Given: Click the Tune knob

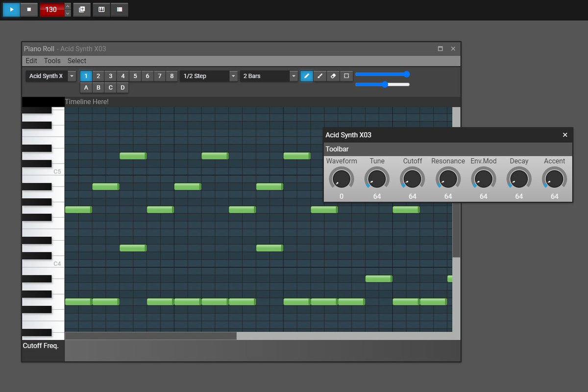Looking at the screenshot, I should tap(377, 179).
